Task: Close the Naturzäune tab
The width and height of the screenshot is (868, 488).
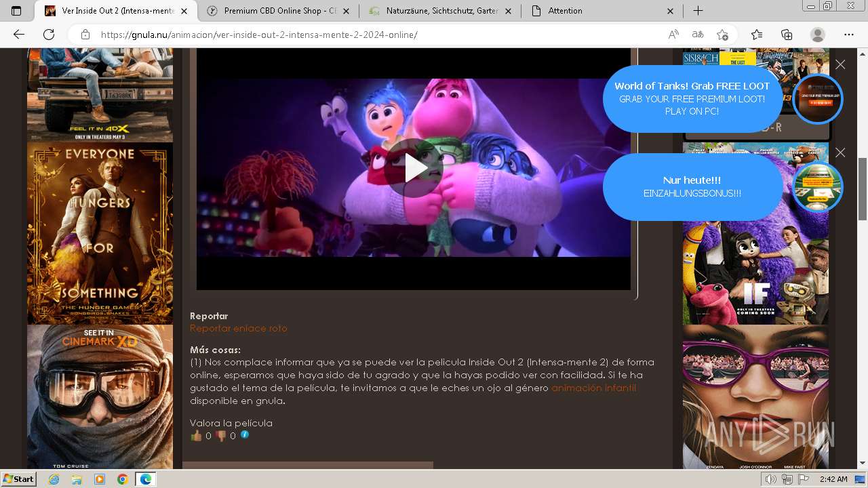Action: coord(509,11)
